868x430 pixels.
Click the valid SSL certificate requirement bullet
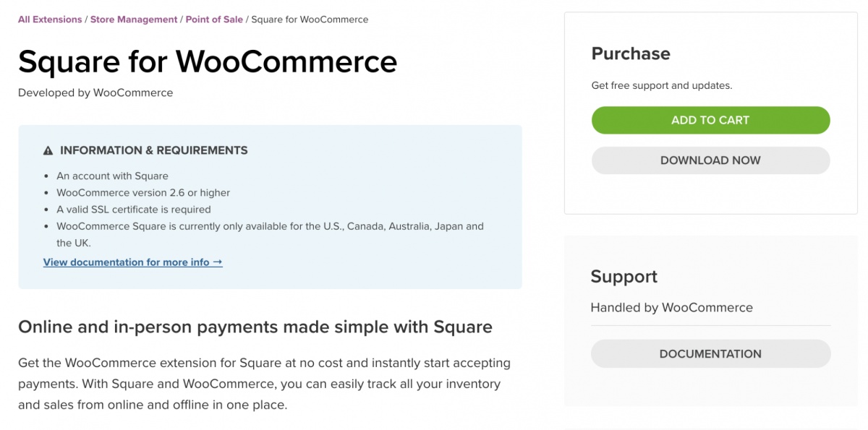click(x=134, y=210)
